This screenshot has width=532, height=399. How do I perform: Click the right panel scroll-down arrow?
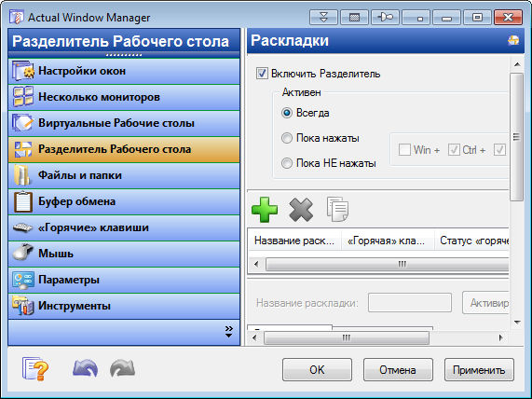517,323
